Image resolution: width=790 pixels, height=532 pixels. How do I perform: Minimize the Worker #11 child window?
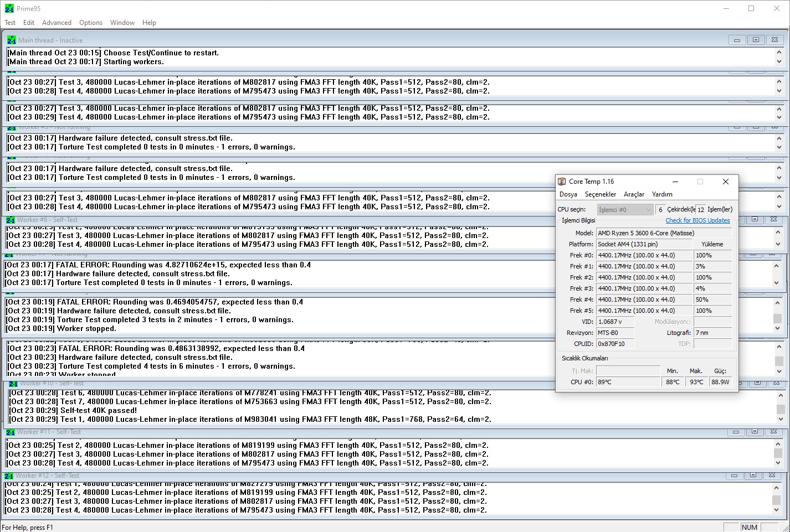point(736,432)
